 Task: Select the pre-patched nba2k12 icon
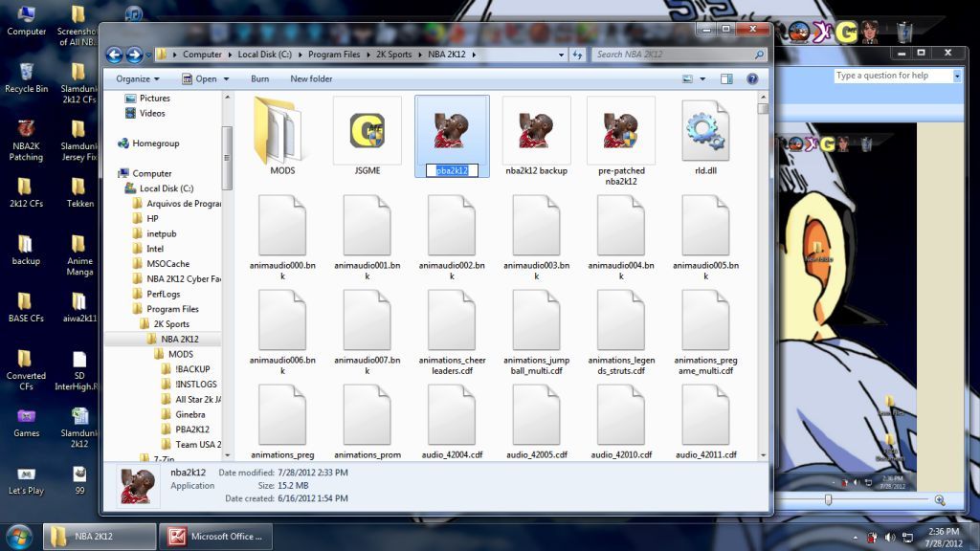(x=620, y=130)
